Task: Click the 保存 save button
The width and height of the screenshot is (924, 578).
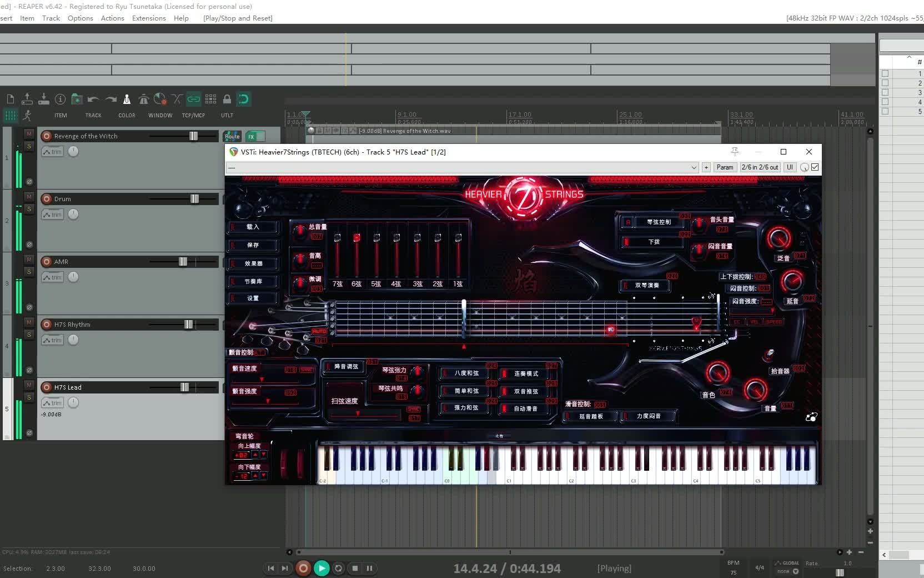Action: [x=253, y=245]
